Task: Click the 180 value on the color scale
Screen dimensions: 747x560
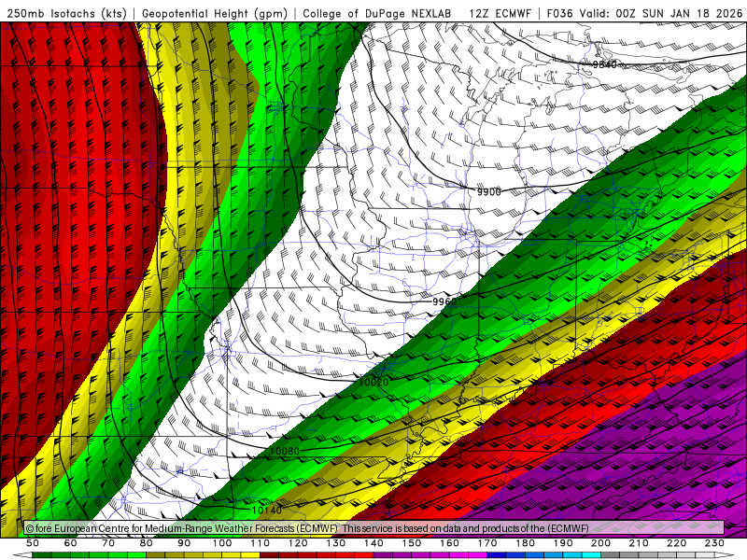Action: click(x=525, y=543)
